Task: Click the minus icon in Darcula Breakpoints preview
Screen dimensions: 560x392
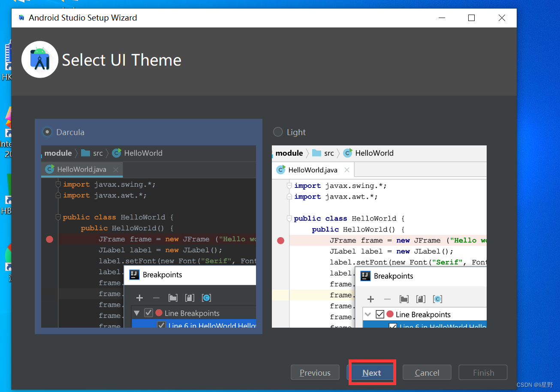Action: 156,298
